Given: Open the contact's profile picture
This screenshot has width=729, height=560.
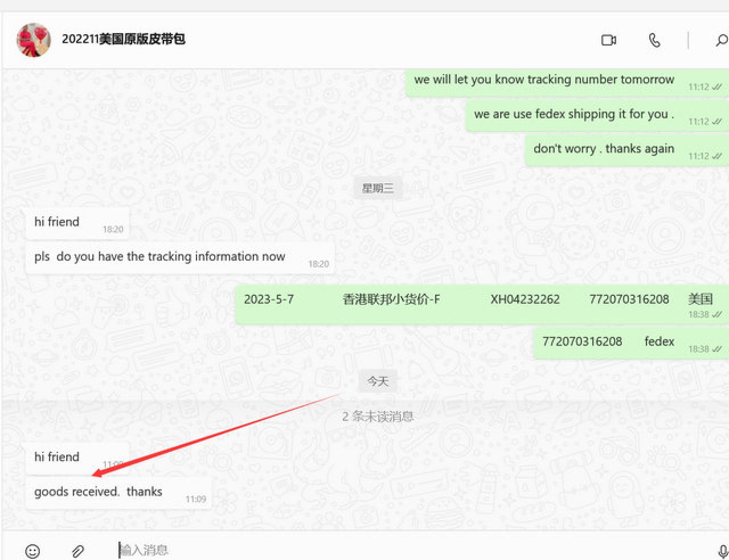Looking at the screenshot, I should (34, 40).
